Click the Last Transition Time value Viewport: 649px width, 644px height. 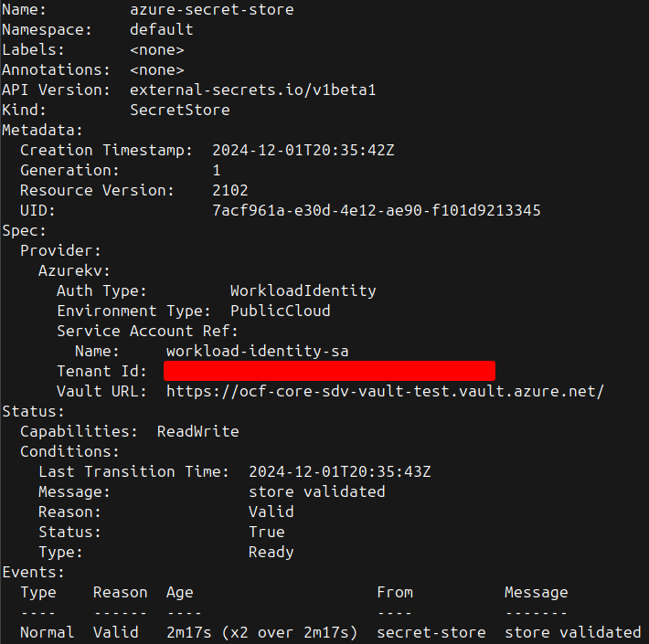coord(339,471)
